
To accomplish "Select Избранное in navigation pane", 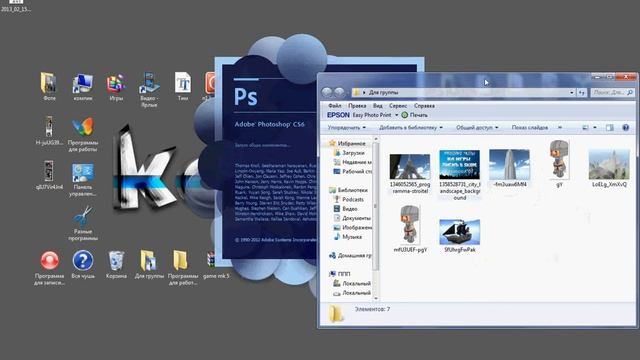I will click(x=347, y=143).
